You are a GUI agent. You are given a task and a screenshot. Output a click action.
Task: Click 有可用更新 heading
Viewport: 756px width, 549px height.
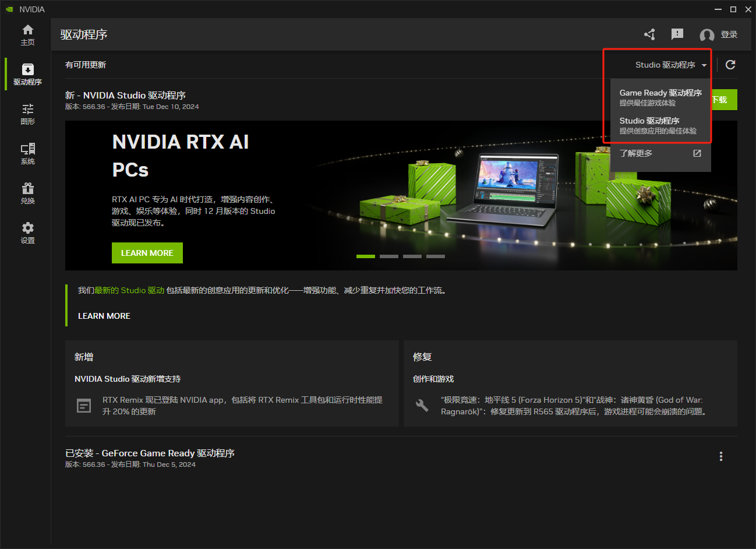(86, 65)
